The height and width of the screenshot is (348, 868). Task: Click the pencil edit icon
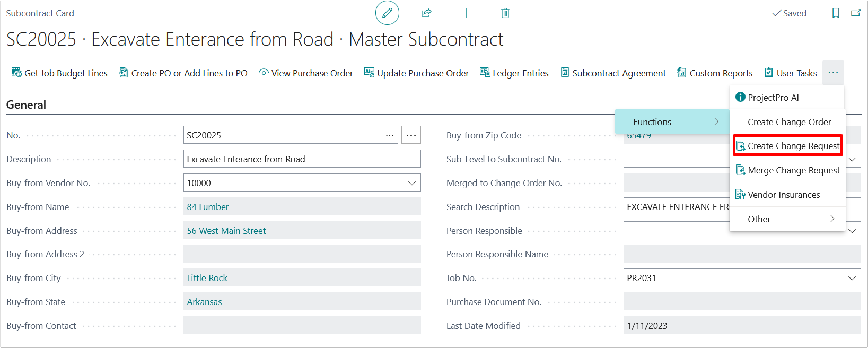(387, 13)
